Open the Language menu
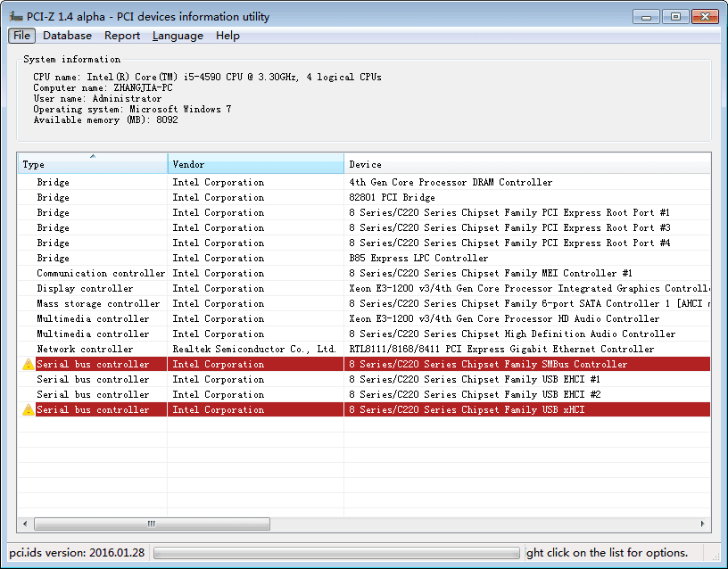The height and width of the screenshot is (569, 728). tap(178, 36)
